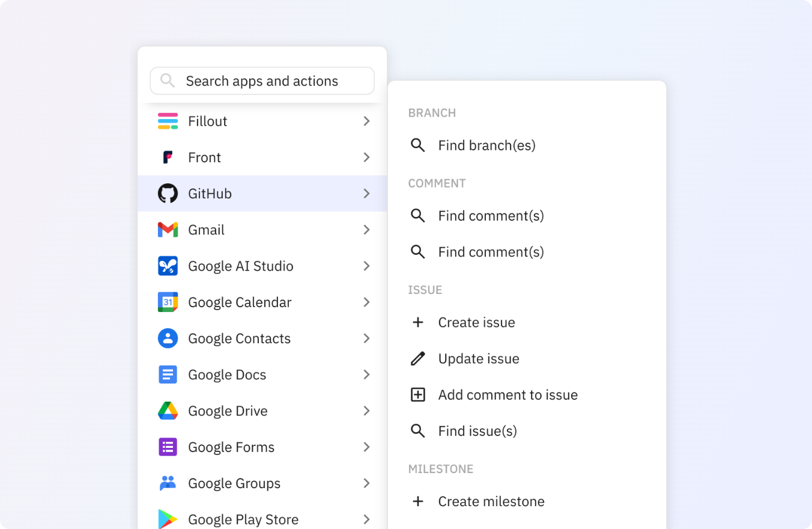The width and height of the screenshot is (812, 529).
Task: Expand the Google Play Store chevron
Action: click(366, 519)
